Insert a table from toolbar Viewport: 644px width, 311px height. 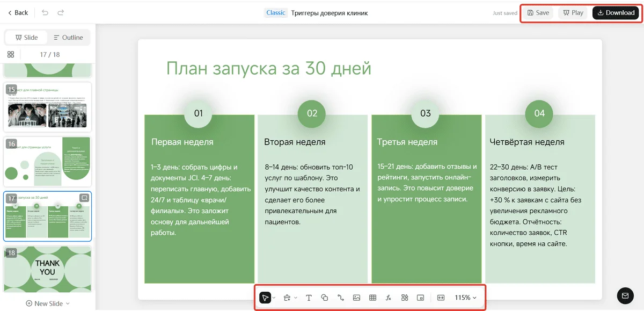372,298
